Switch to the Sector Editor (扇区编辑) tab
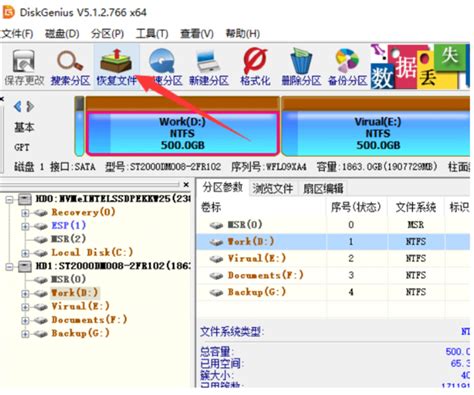The height and width of the screenshot is (395, 474). click(323, 189)
